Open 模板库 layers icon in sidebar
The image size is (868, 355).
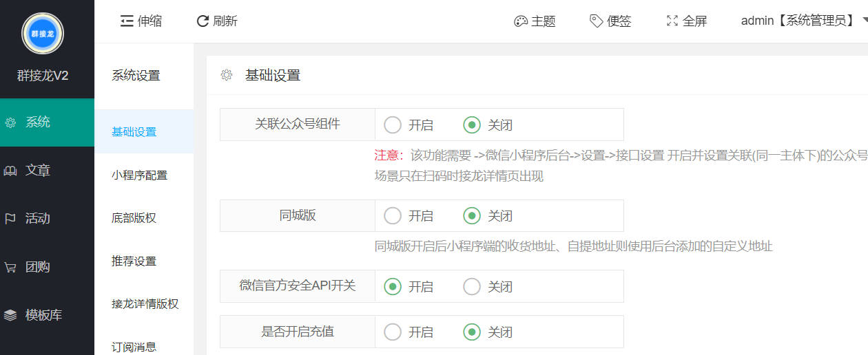(10, 315)
